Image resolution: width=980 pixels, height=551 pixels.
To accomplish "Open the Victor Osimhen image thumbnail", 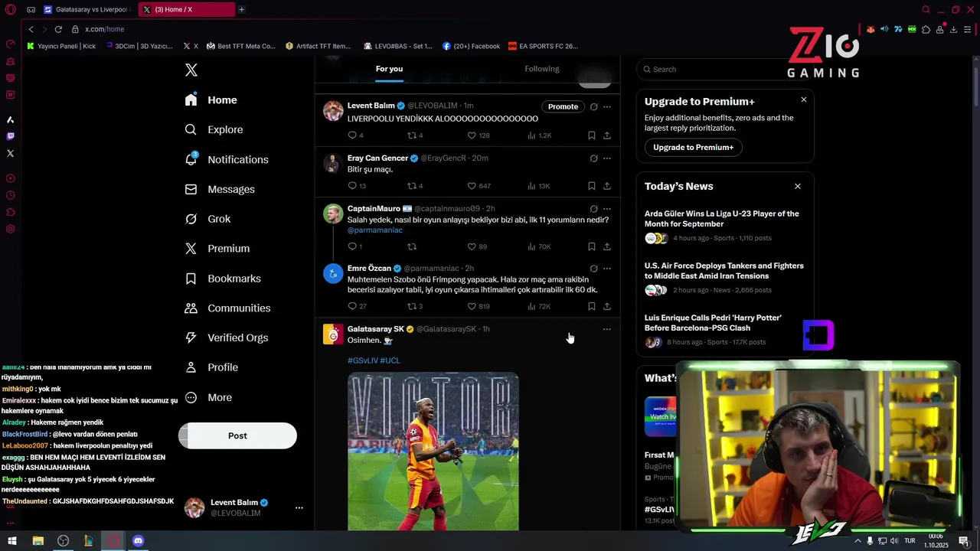I will pos(433,452).
